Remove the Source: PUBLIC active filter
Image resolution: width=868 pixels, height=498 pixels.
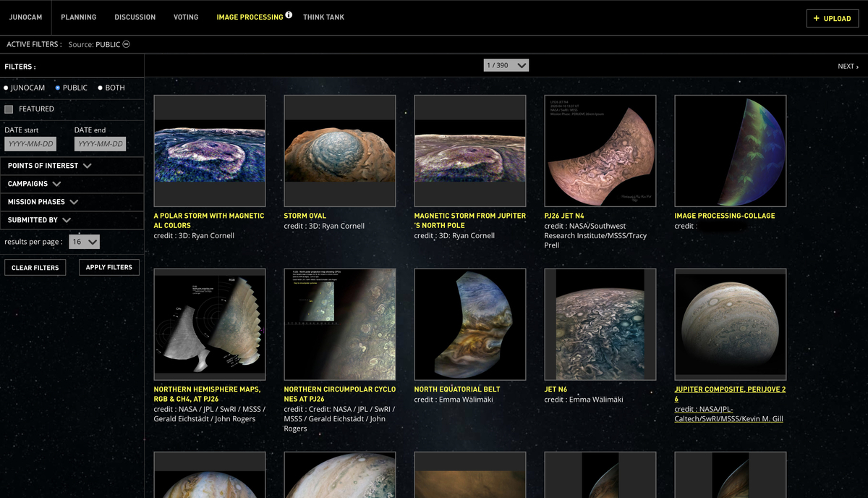click(x=126, y=44)
